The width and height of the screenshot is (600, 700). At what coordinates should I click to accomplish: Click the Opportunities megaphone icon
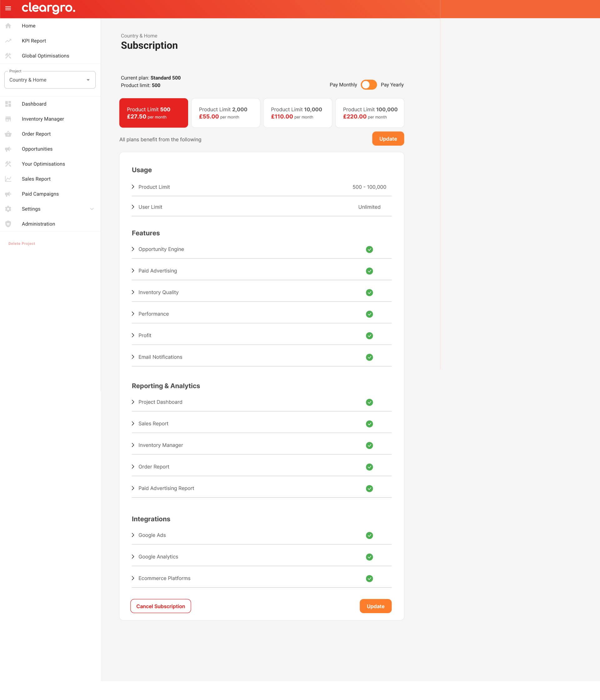pos(8,149)
